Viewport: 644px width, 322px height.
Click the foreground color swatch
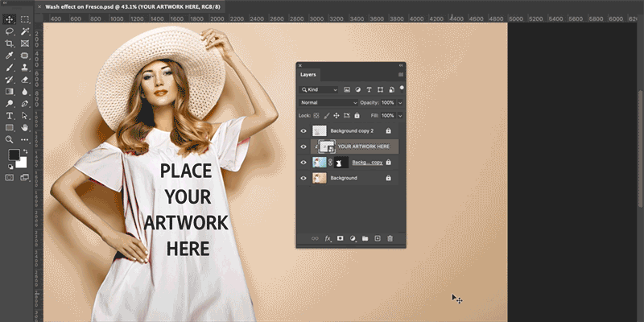point(14,155)
